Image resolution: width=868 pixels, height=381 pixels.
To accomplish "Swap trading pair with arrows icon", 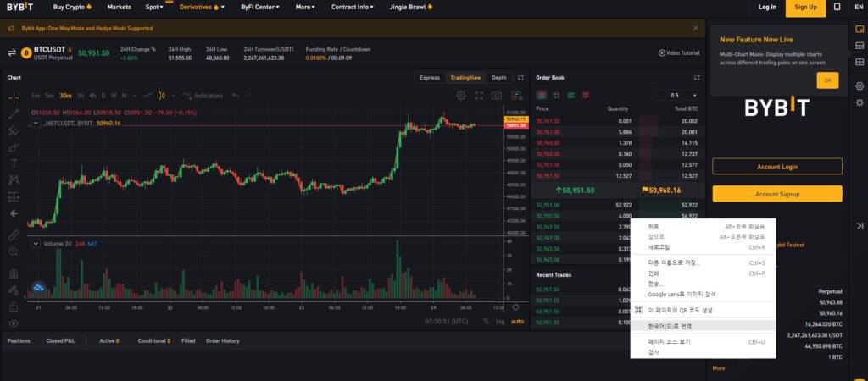I will click(x=12, y=53).
